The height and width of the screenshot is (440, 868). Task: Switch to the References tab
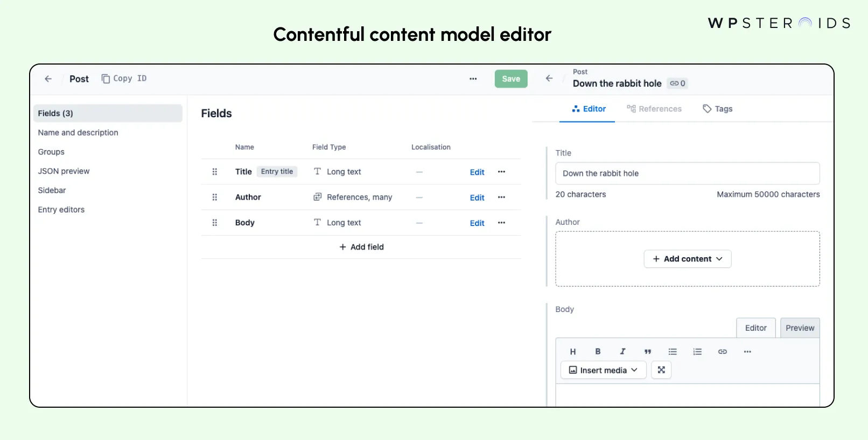click(x=654, y=109)
